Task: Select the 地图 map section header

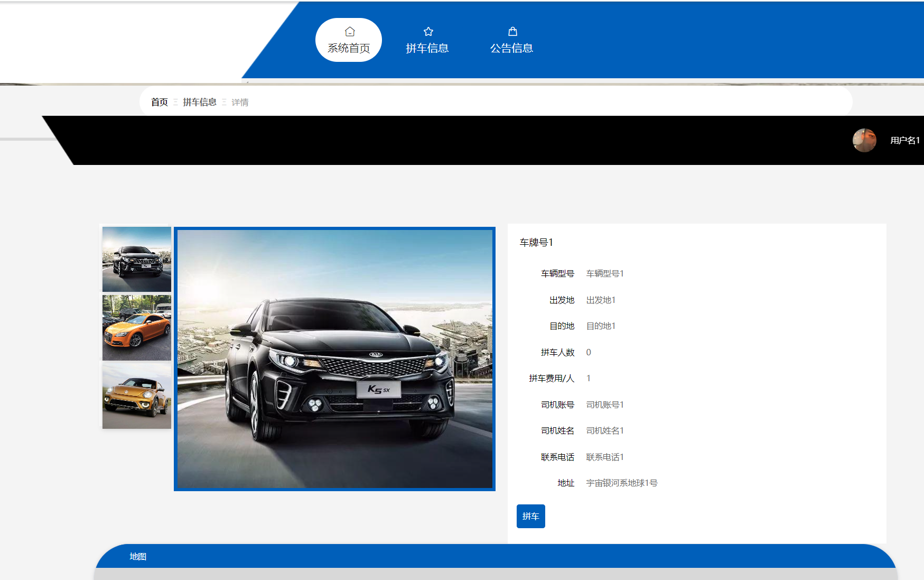Action: [x=138, y=556]
